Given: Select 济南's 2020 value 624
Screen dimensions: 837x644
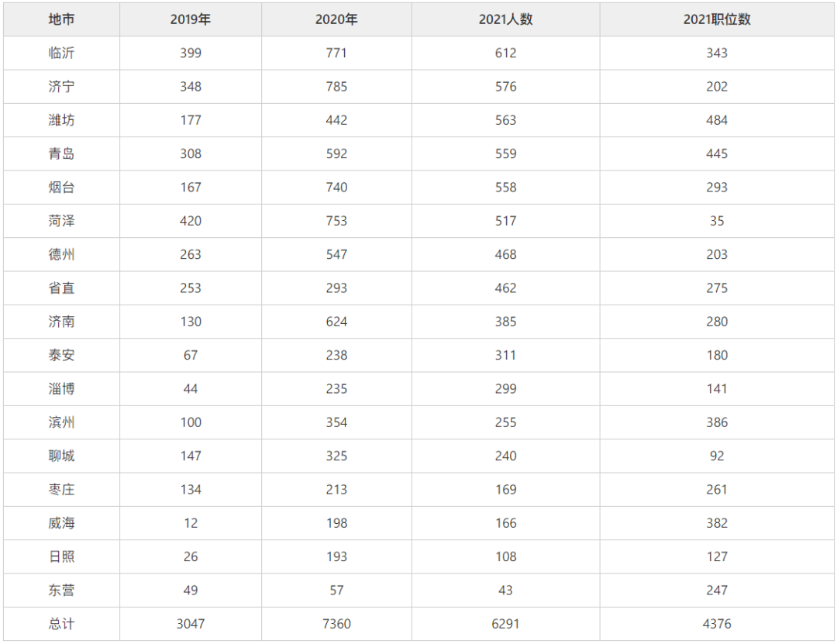Looking at the screenshot, I should 336,322.
